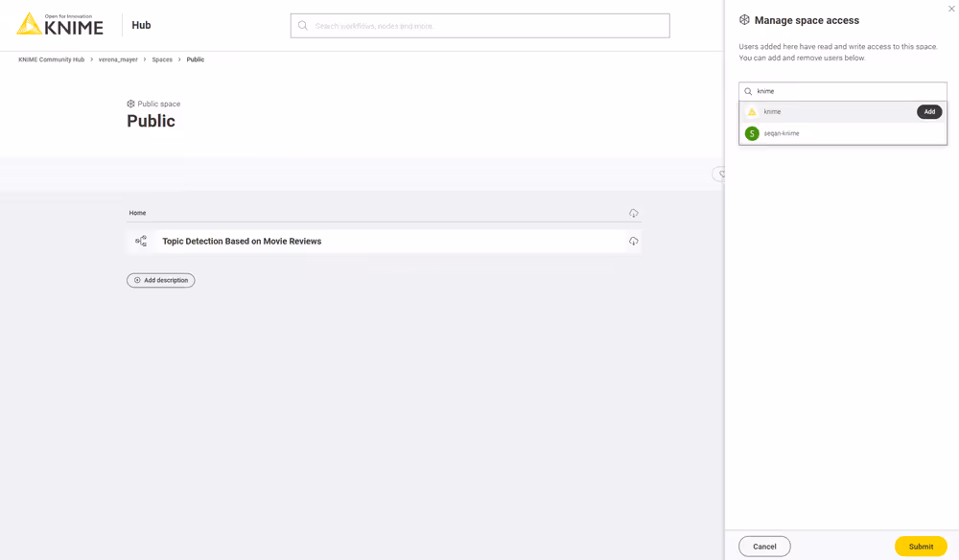Image resolution: width=959 pixels, height=560 pixels.
Task: Switch to the Spaces breadcrumb
Action: tap(161, 58)
